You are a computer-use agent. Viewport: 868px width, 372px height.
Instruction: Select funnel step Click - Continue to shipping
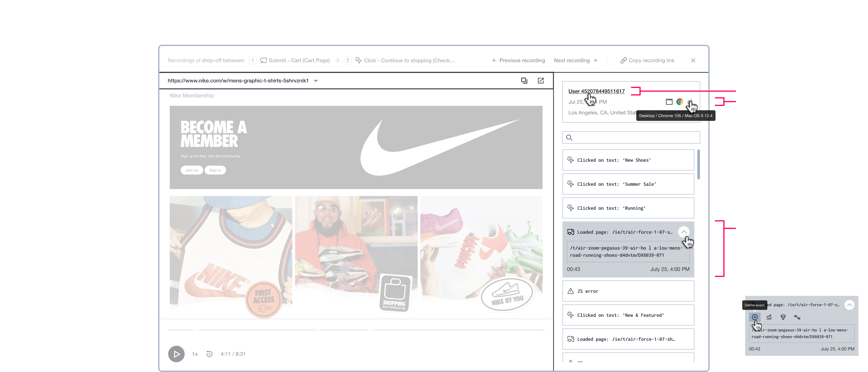point(405,60)
